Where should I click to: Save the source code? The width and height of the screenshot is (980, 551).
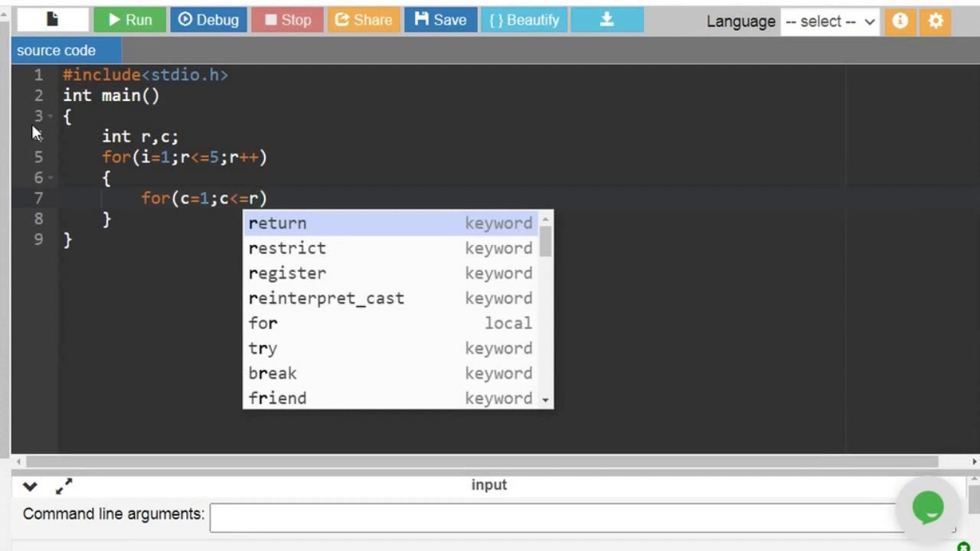(x=440, y=20)
